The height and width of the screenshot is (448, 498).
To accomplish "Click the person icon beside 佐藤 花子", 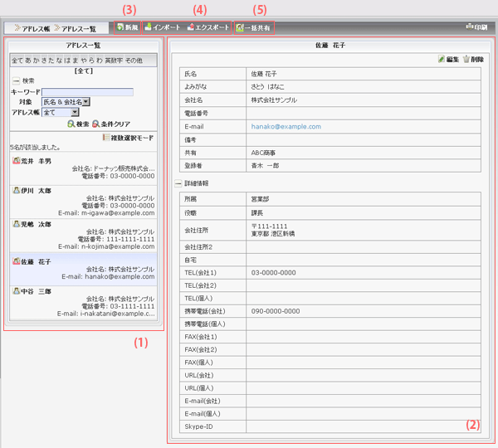I will point(17,261).
